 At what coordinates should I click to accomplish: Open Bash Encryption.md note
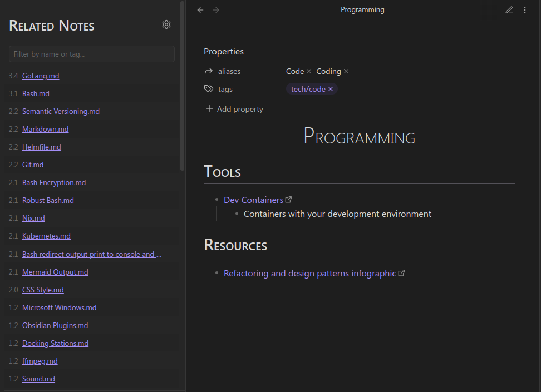(x=54, y=183)
